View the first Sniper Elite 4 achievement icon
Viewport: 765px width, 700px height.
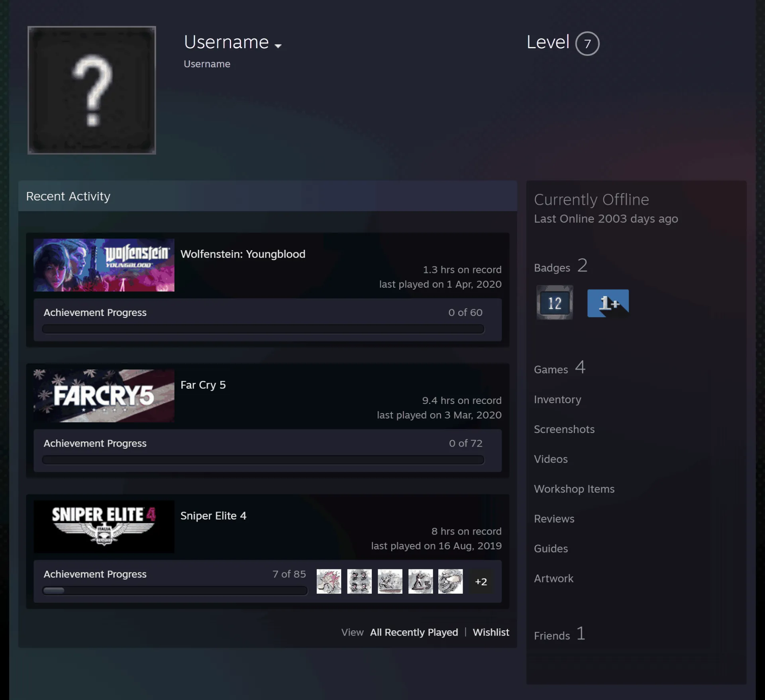329,581
